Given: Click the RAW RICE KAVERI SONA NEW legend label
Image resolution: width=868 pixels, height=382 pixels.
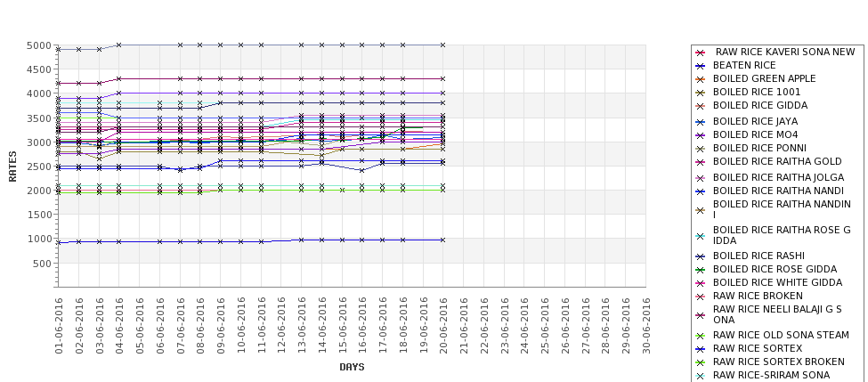Looking at the screenshot, I should click(x=785, y=52).
